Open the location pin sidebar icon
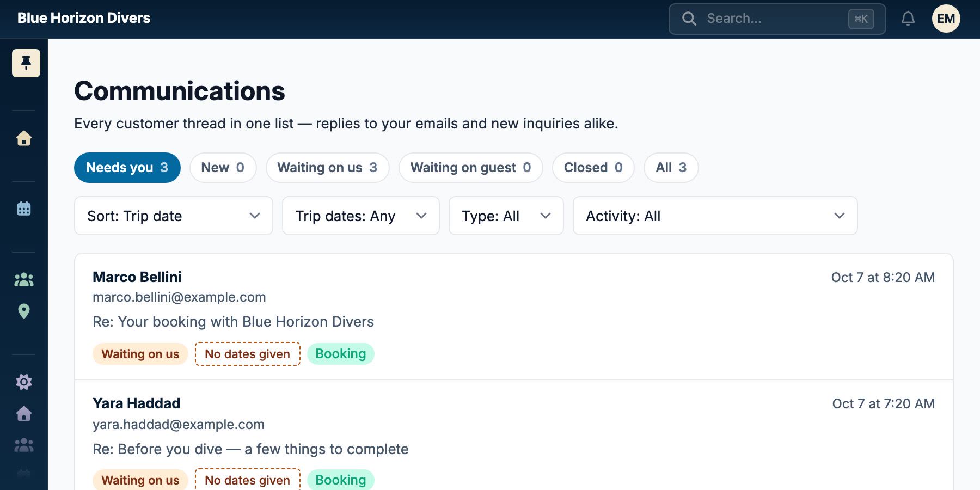The height and width of the screenshot is (490, 980). click(24, 311)
